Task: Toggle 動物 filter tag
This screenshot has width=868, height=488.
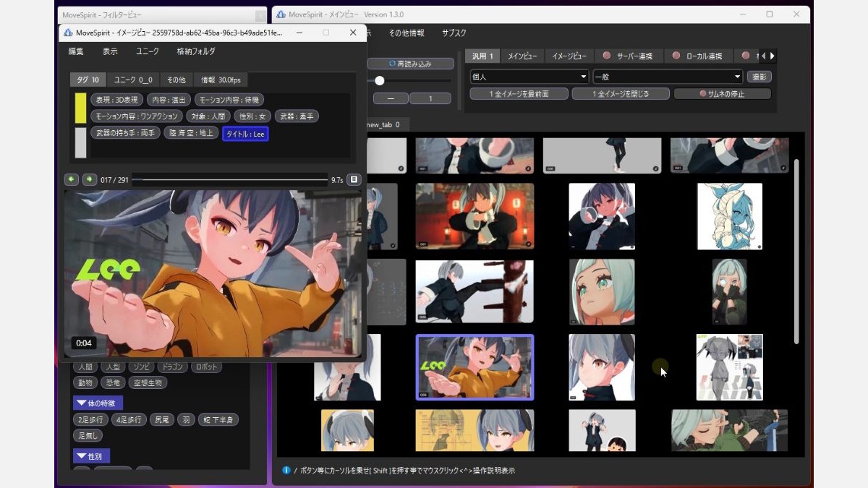Action: [85, 382]
